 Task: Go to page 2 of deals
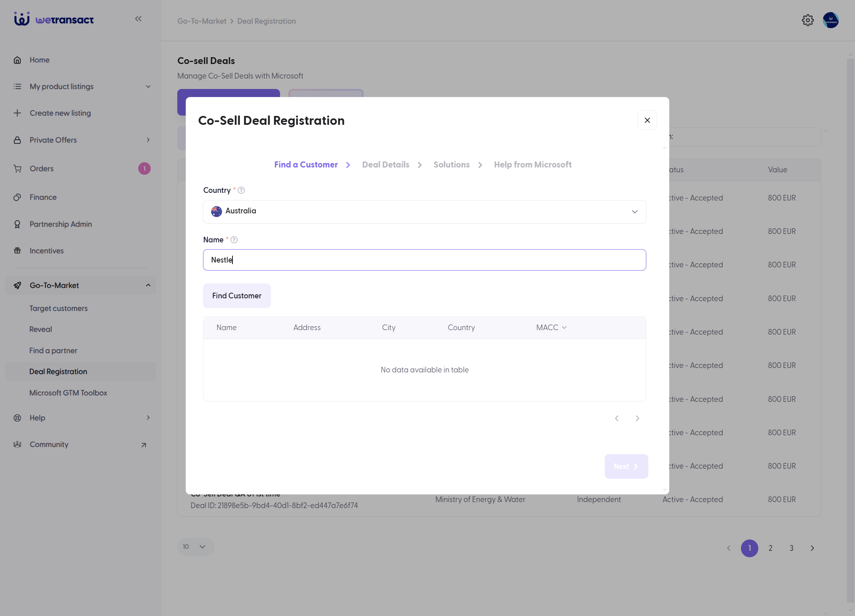coord(770,548)
